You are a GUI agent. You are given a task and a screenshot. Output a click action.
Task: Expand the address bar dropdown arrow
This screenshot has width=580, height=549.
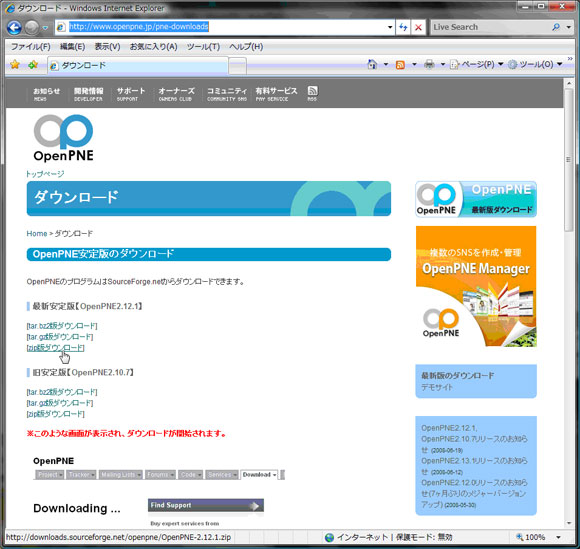(390, 27)
